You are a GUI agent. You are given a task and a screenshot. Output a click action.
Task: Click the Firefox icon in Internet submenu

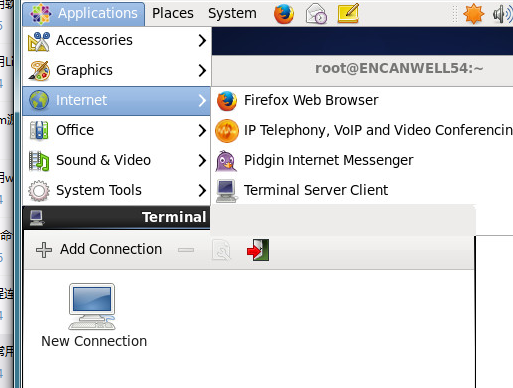(x=227, y=101)
